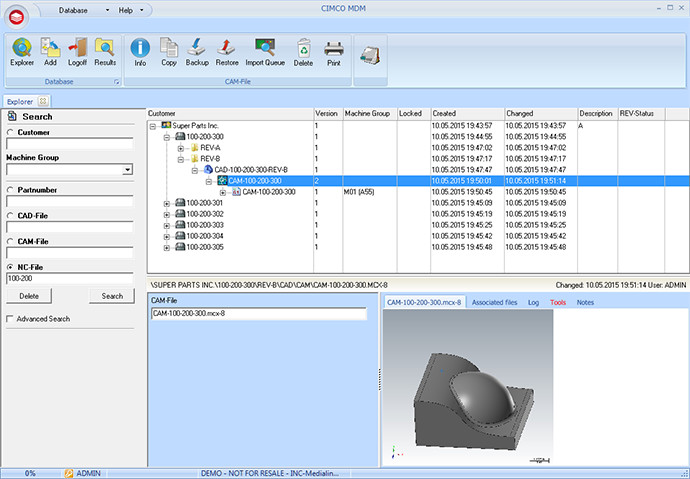
Task: Click the Restore icon
Action: click(x=227, y=48)
